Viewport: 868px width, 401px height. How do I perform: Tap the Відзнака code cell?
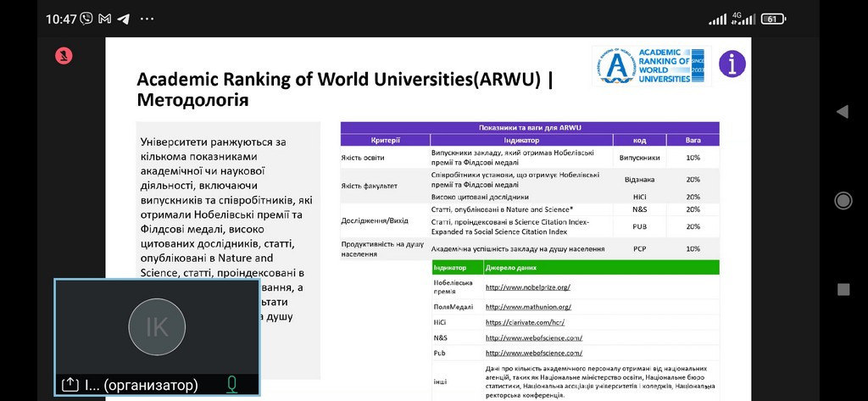639,180
